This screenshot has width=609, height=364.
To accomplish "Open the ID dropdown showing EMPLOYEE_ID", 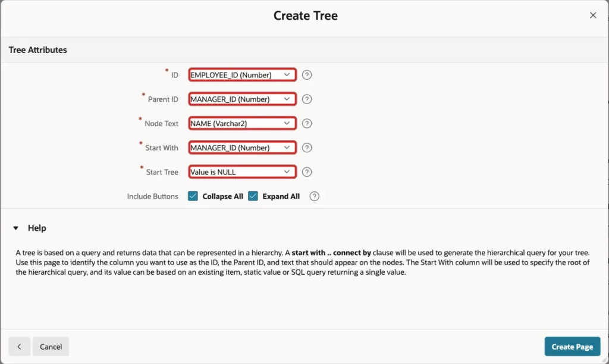I will (x=243, y=74).
